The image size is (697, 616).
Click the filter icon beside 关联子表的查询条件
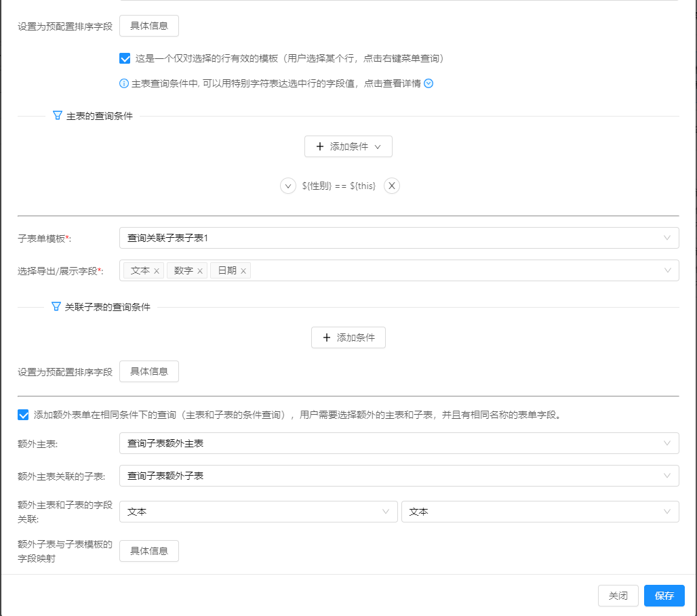pyautogui.click(x=56, y=307)
